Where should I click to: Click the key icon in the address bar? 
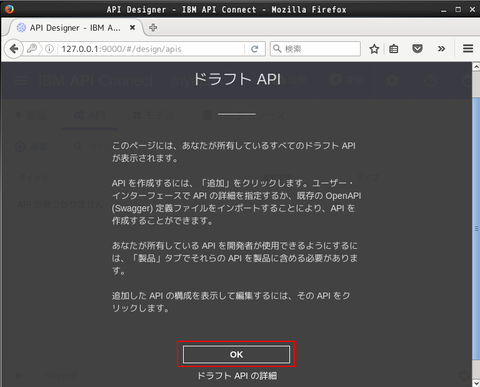click(x=32, y=49)
